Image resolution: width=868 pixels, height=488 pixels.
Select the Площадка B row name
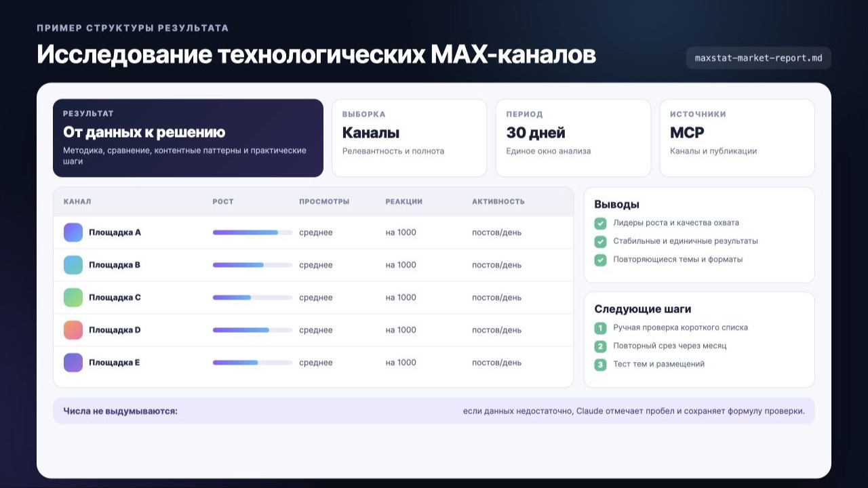115,265
